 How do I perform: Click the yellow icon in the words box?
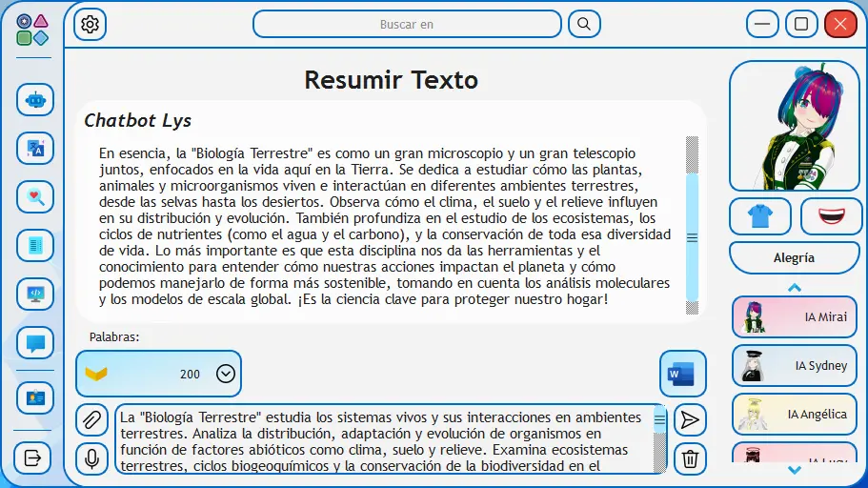[x=96, y=374]
